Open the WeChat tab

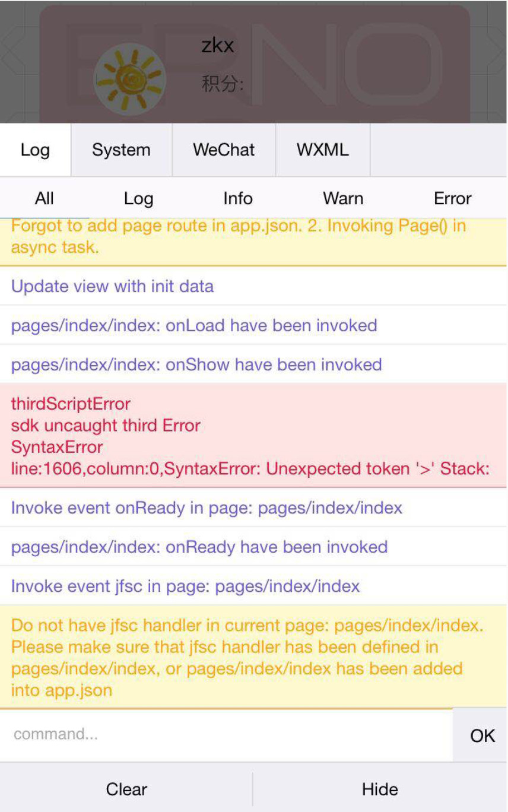224,150
